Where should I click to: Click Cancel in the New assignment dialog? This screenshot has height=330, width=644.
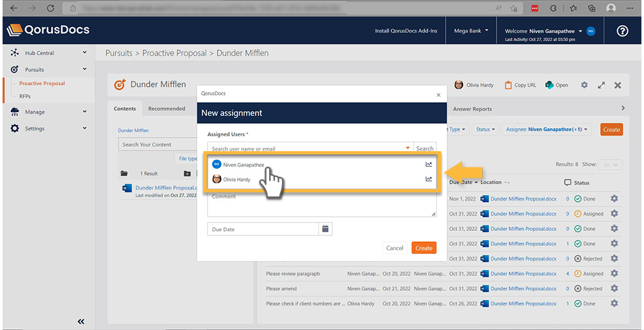pyautogui.click(x=394, y=248)
